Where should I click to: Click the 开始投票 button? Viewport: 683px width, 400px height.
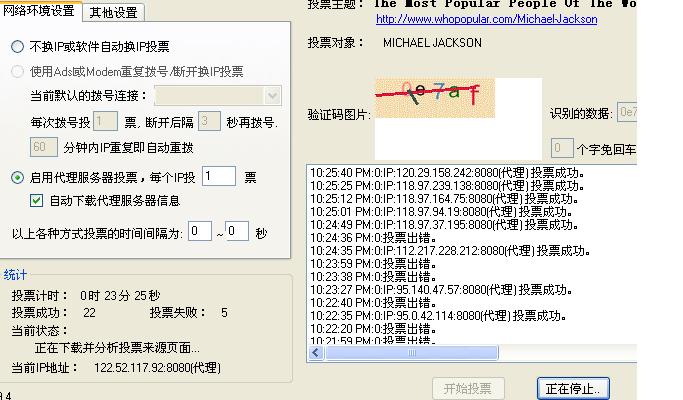pos(467,388)
